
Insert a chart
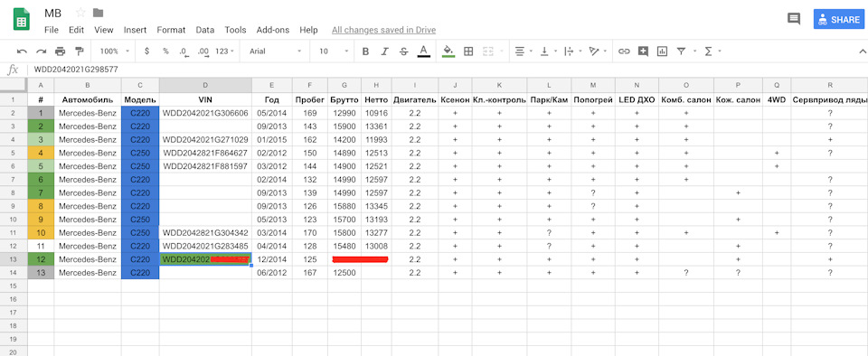[662, 52]
